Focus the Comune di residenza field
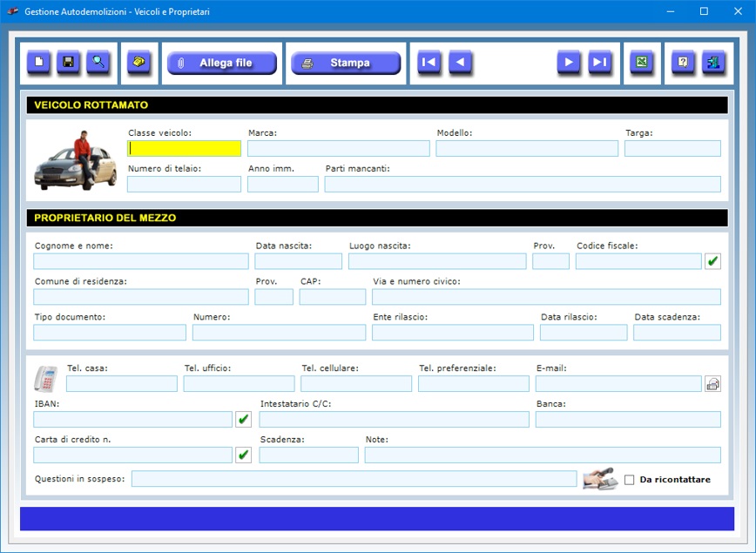 [141, 297]
